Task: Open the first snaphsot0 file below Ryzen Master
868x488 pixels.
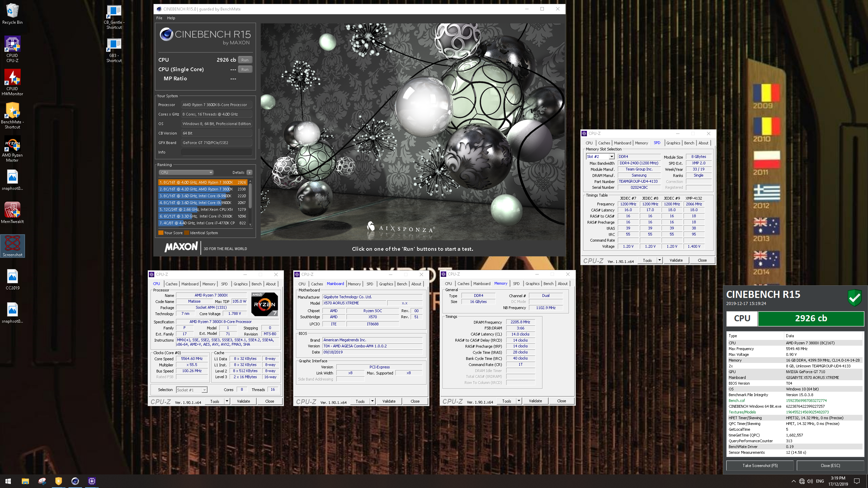Action: pyautogui.click(x=12, y=180)
